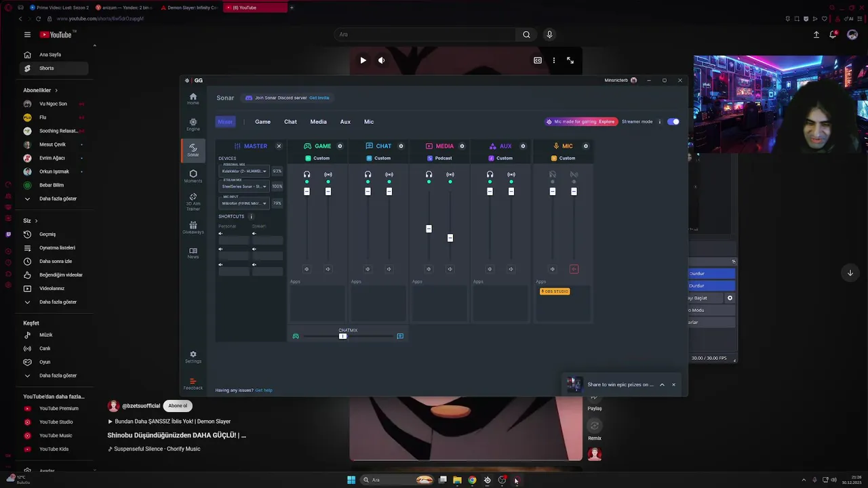Image resolution: width=868 pixels, height=488 pixels.
Task: Click the Shortcuts info icon
Action: click(251, 216)
